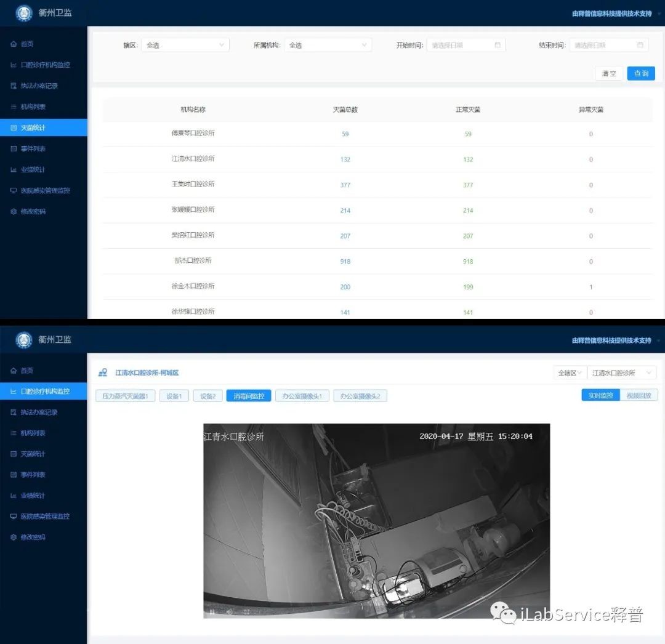
Task: Click the 机构名称 column header
Action: [193, 110]
